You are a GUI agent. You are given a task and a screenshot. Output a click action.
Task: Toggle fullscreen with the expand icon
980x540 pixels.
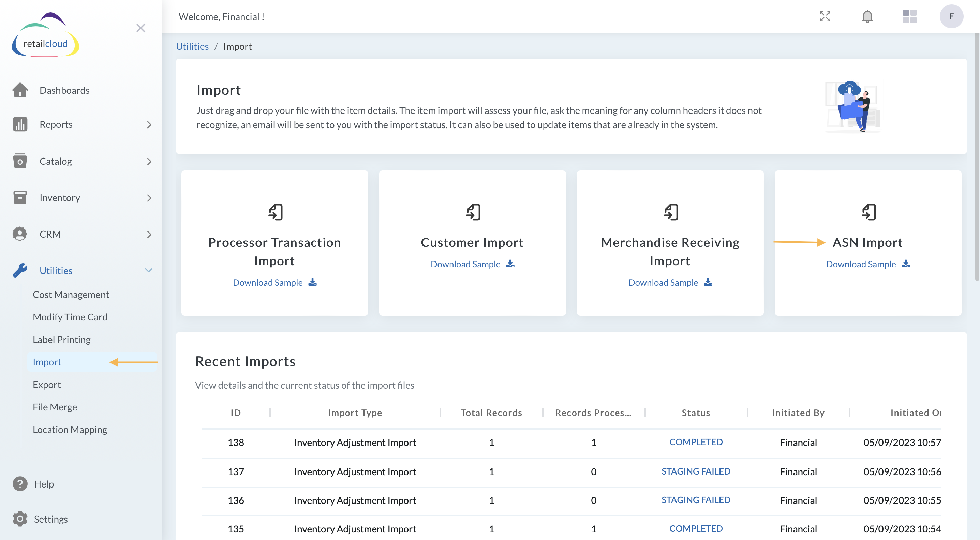pyautogui.click(x=825, y=16)
